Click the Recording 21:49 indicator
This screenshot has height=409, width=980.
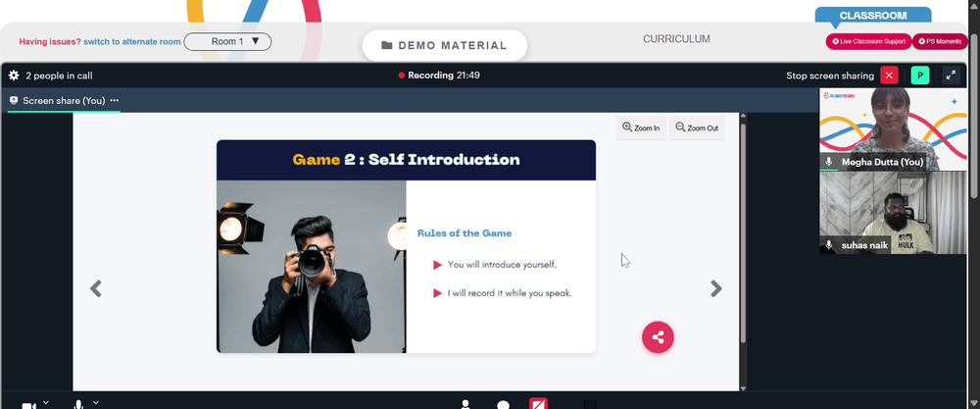click(x=439, y=76)
